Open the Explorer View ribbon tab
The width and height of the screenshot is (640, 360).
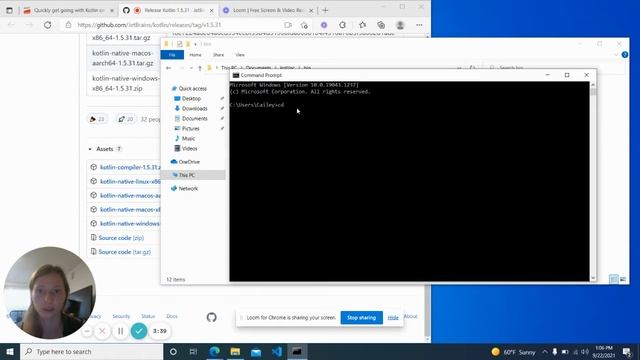tap(240, 55)
